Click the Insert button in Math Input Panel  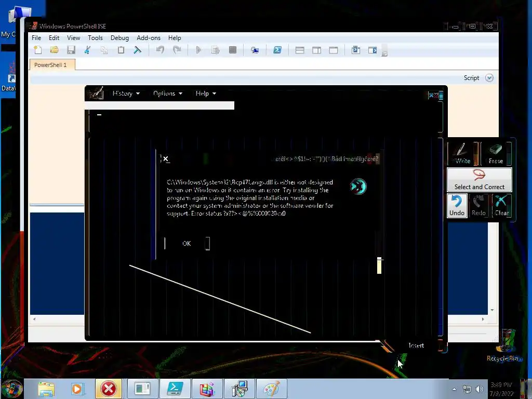(416, 345)
